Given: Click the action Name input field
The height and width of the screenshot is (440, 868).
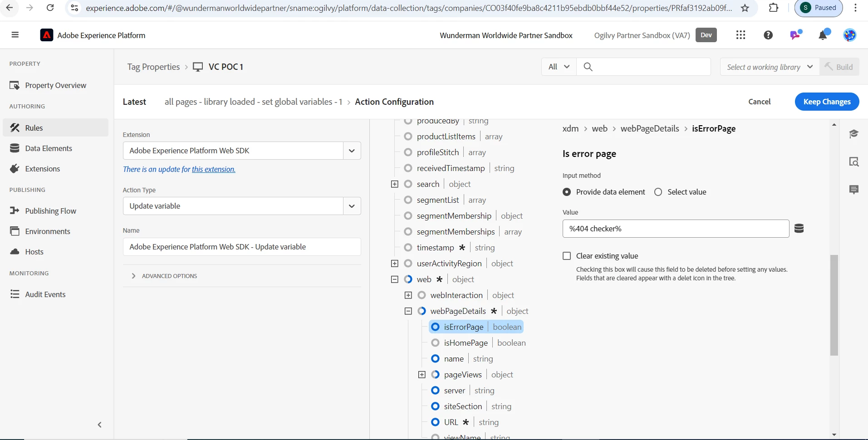Looking at the screenshot, I should click(x=242, y=247).
